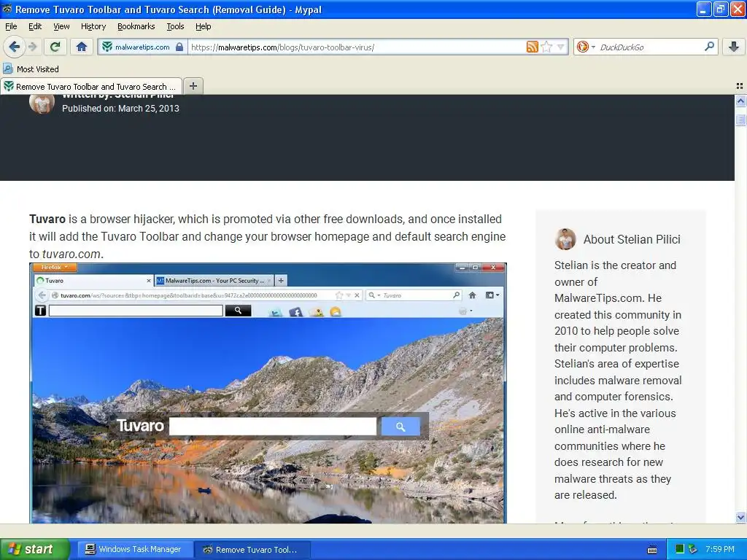Click the About Stelian Pilici heading
This screenshot has height=560, width=747.
coord(632,239)
